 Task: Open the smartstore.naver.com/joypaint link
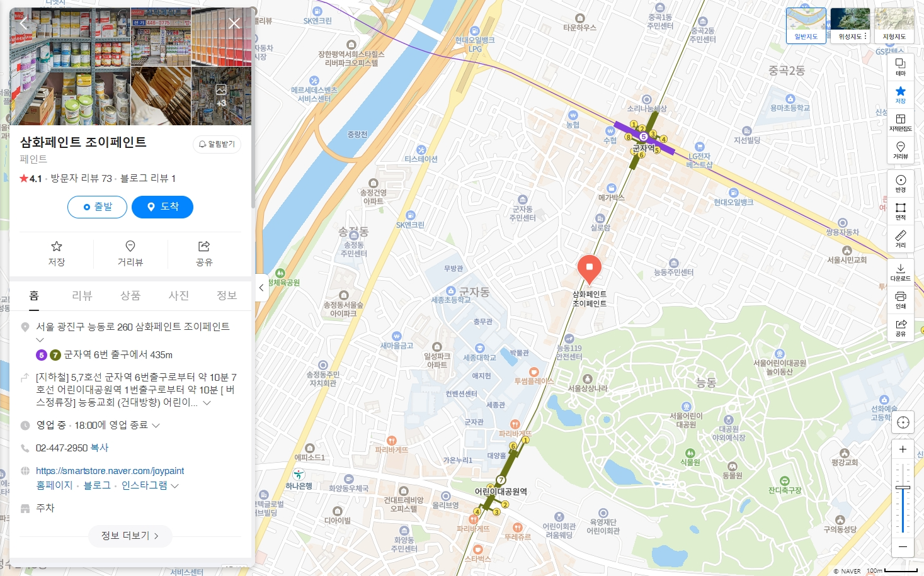tap(110, 471)
